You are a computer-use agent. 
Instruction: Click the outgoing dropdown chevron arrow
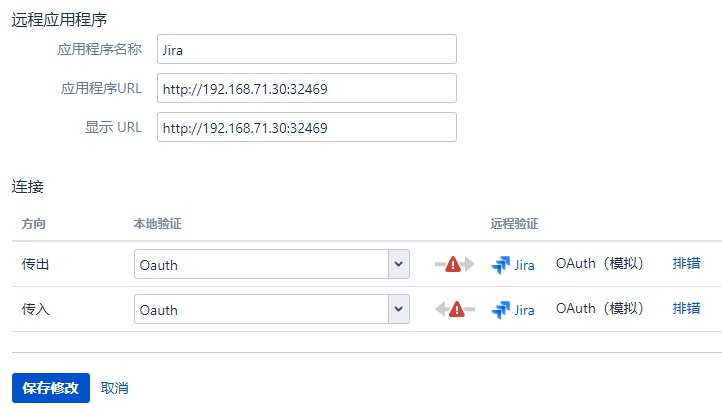399,265
